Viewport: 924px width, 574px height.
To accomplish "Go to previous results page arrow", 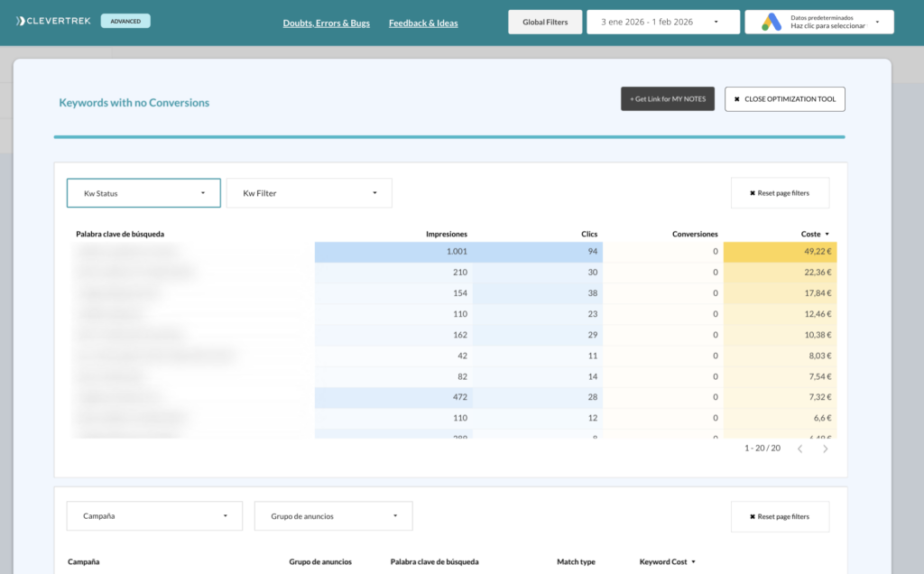I will (x=799, y=449).
